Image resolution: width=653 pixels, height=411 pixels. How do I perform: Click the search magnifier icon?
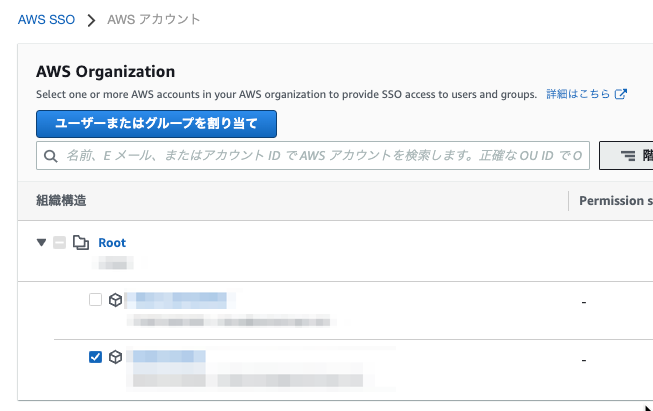pyautogui.click(x=51, y=156)
